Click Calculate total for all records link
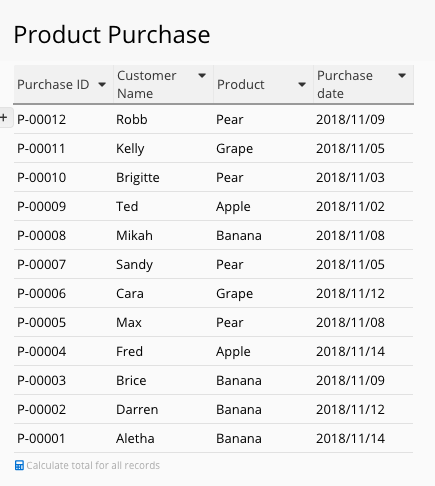Viewport: 435px width, 486px height. pyautogui.click(x=93, y=465)
